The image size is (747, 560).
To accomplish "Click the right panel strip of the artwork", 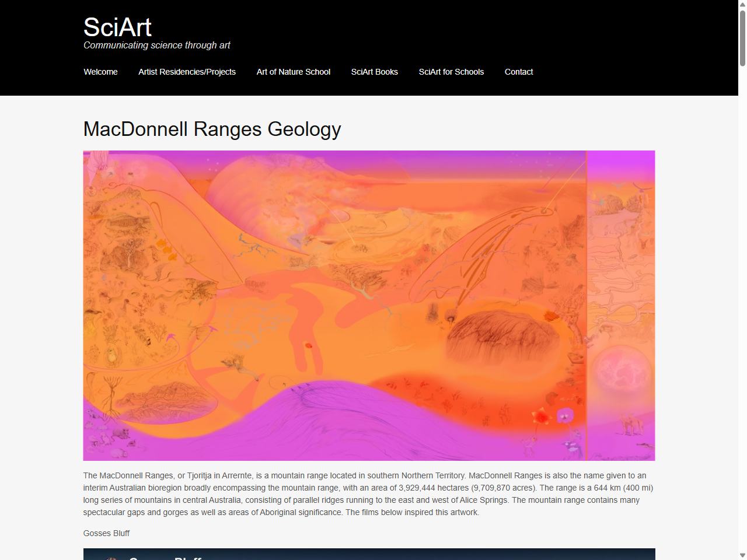I will tap(622, 305).
